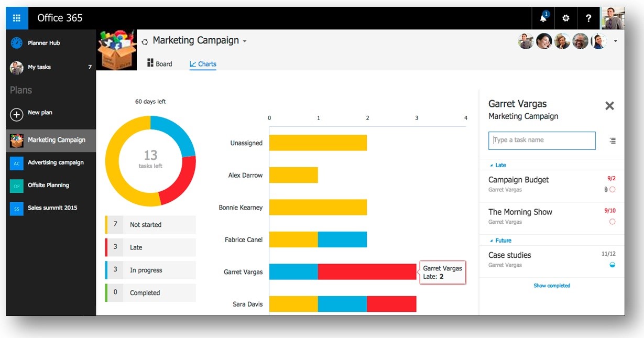
Task: Expand the Marketing Campaign title dropdown
Action: [x=245, y=41]
